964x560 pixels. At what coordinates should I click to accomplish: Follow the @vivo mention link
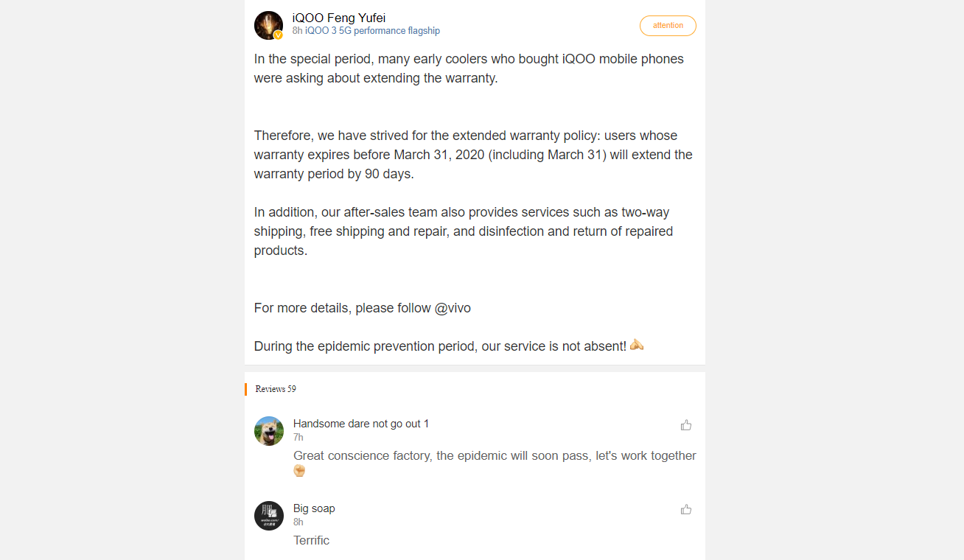453,308
